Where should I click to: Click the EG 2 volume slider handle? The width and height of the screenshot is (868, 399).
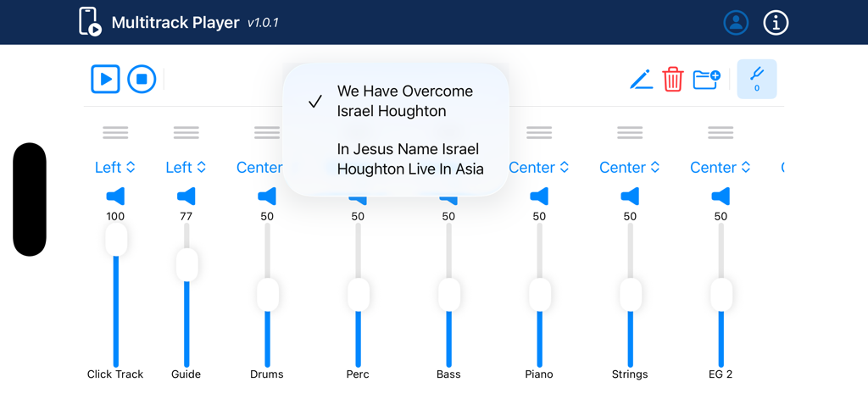tap(721, 295)
